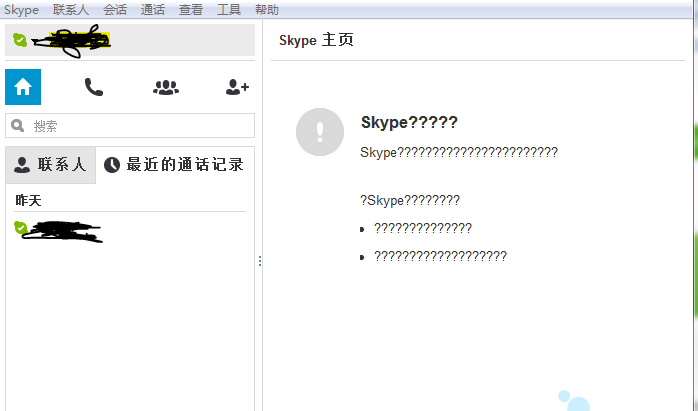The image size is (698, 411).
Task: Open the 联系人 menu
Action: (x=70, y=9)
